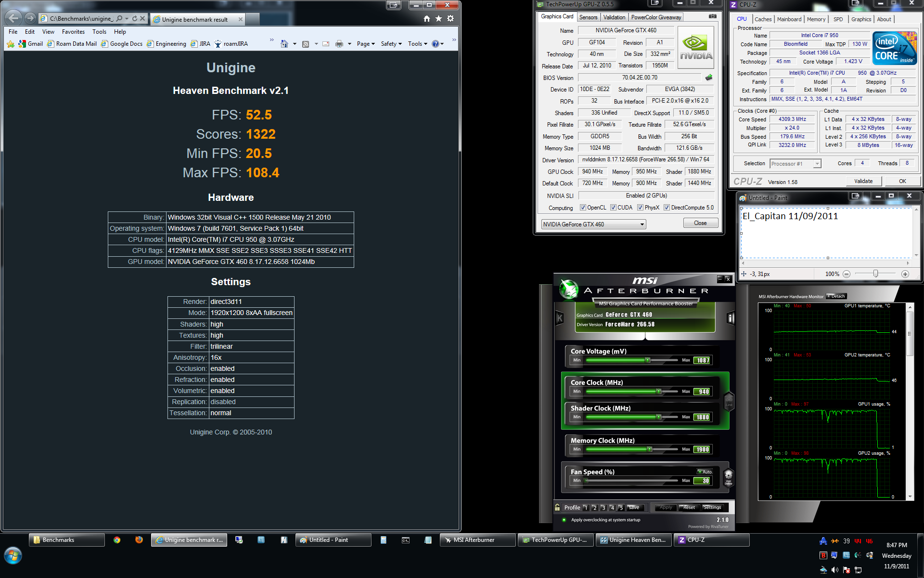Open the Google Docs favorite
924x578 pixels.
point(122,44)
